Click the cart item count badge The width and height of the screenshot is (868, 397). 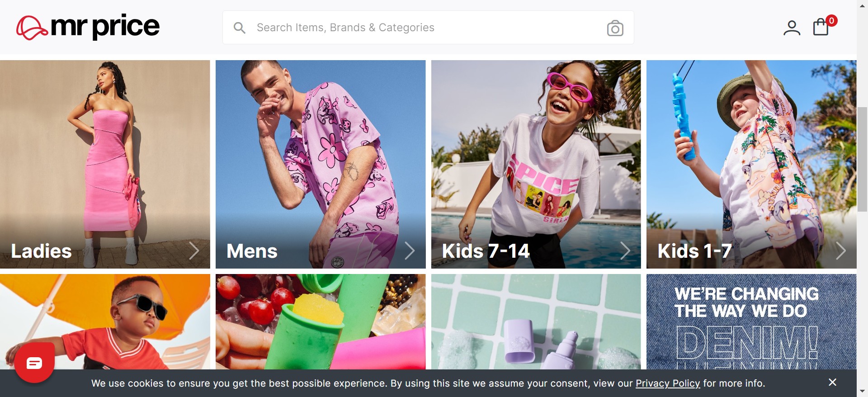831,21
